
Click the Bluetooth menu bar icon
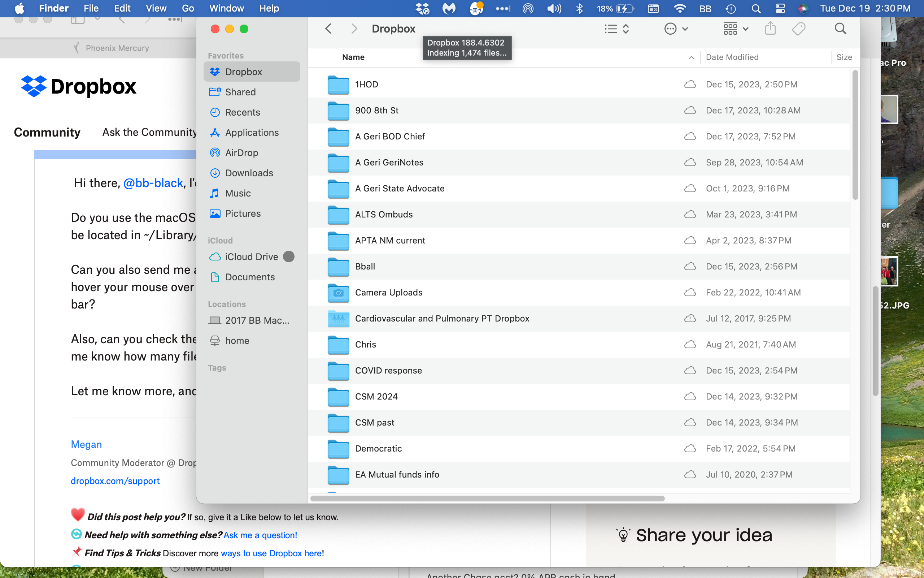click(579, 8)
